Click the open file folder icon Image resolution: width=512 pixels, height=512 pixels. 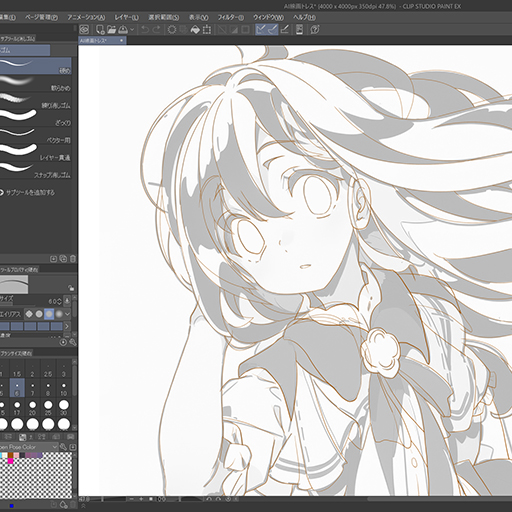(111, 30)
